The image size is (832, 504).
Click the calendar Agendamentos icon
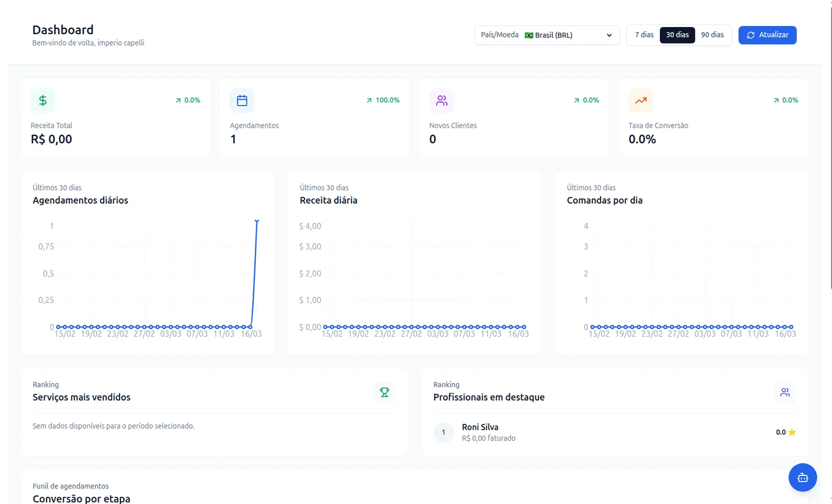(242, 100)
